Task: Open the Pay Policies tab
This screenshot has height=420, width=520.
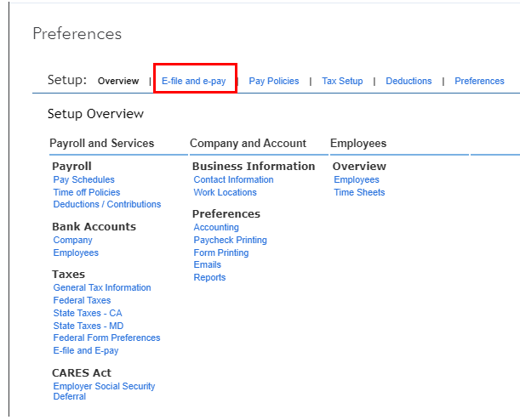Action: tap(274, 82)
